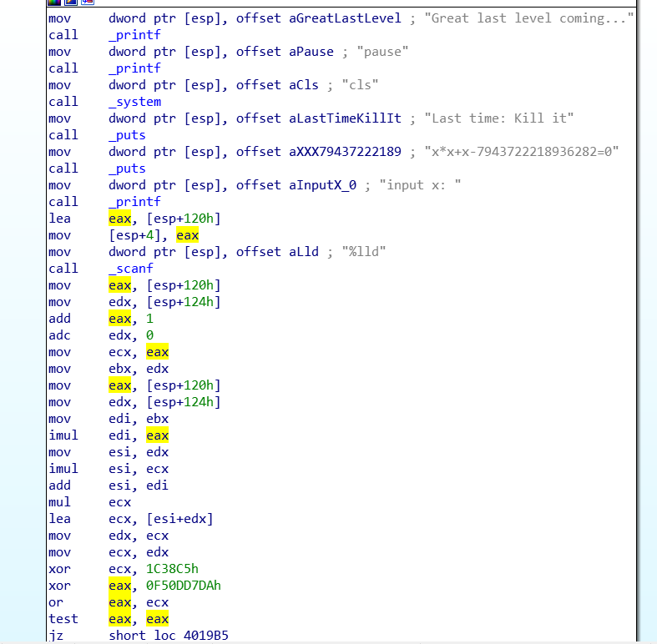Click ebx register in mov ebx, edx
657x644 pixels.
[120, 369]
